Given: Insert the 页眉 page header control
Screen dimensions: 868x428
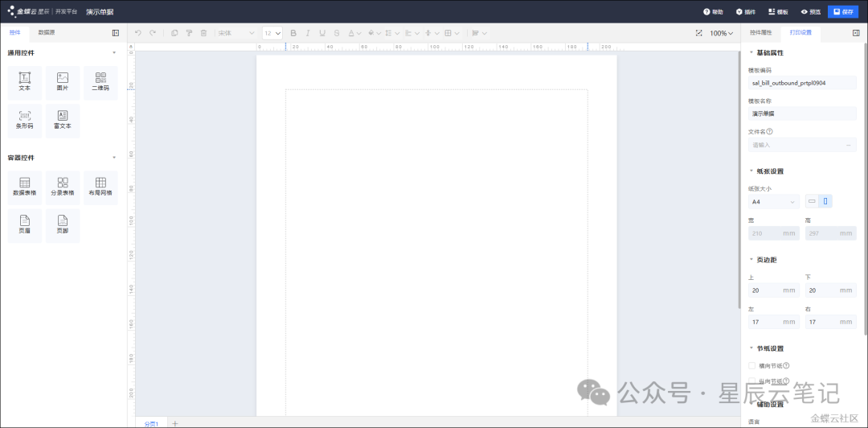Looking at the screenshot, I should (25, 225).
